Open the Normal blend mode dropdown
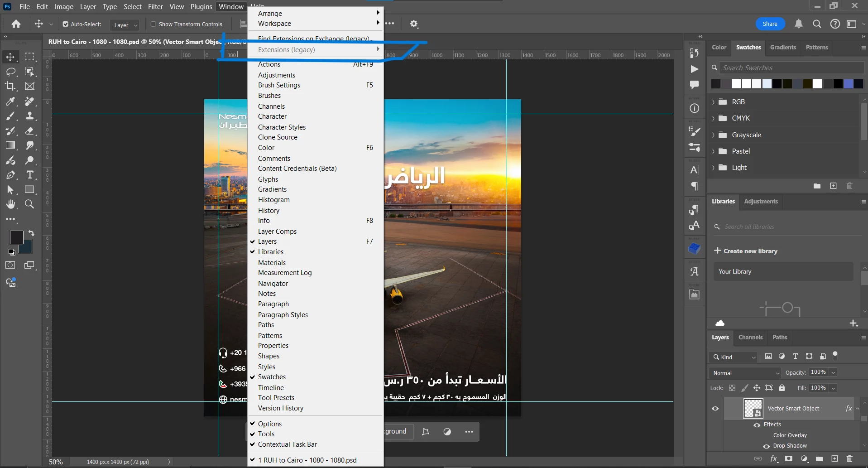The height and width of the screenshot is (468, 868). coord(745,373)
